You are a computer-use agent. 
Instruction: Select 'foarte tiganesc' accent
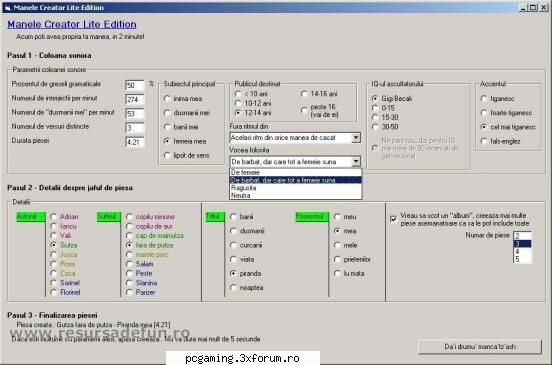[x=484, y=113]
